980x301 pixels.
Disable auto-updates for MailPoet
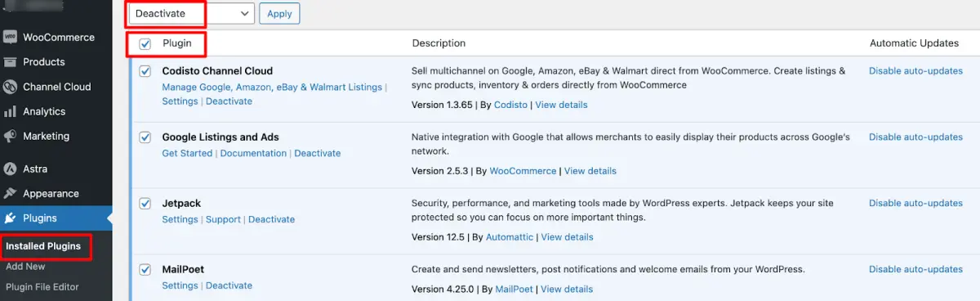coord(915,269)
